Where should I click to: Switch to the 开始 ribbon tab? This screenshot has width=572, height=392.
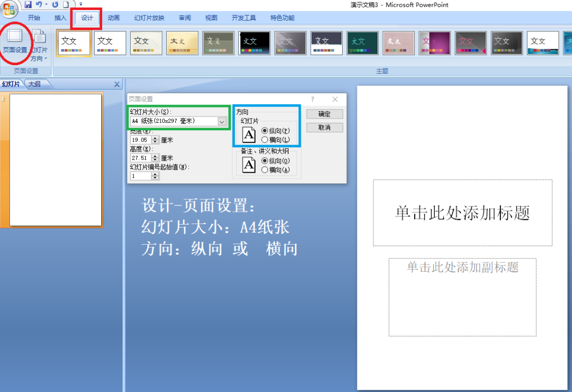34,18
